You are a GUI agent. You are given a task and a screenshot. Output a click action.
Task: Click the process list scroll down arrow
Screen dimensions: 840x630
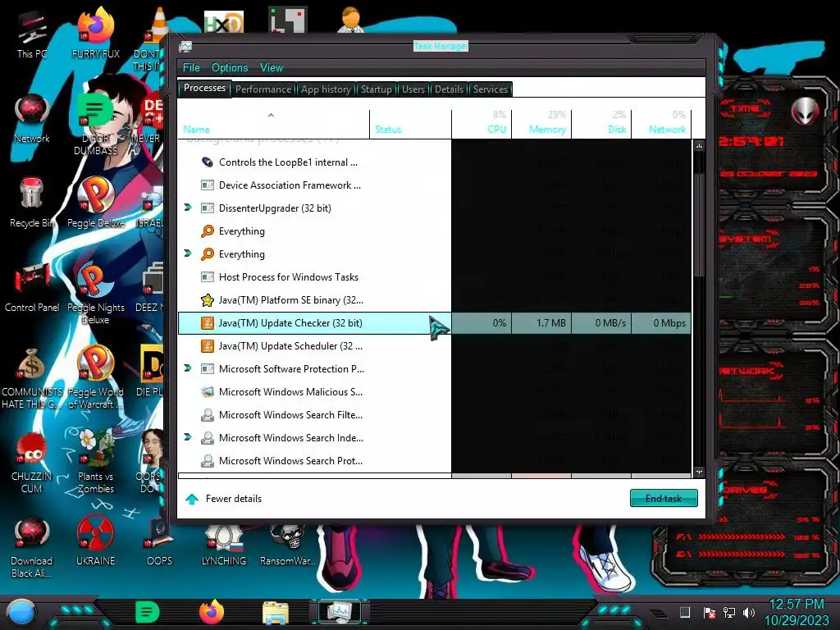[699, 472]
